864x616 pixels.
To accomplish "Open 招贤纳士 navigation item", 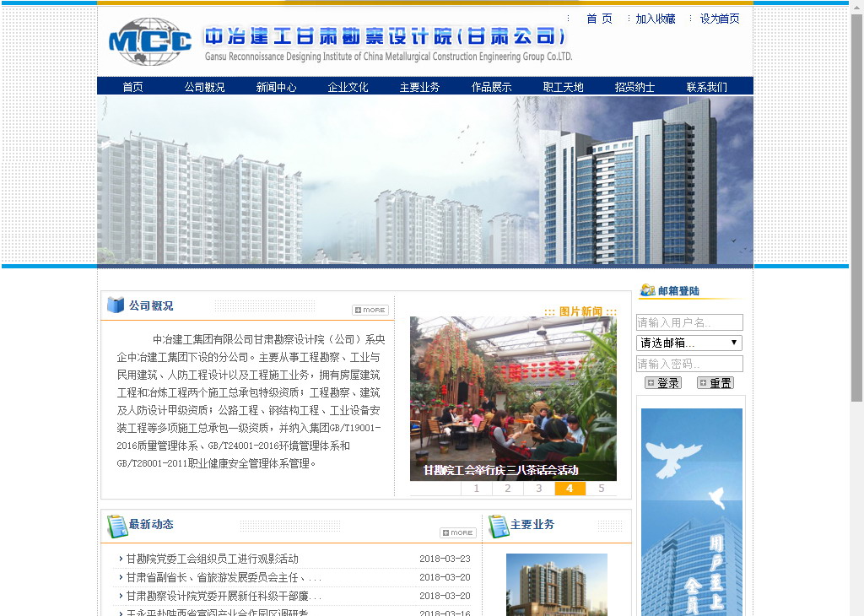I will tap(634, 87).
